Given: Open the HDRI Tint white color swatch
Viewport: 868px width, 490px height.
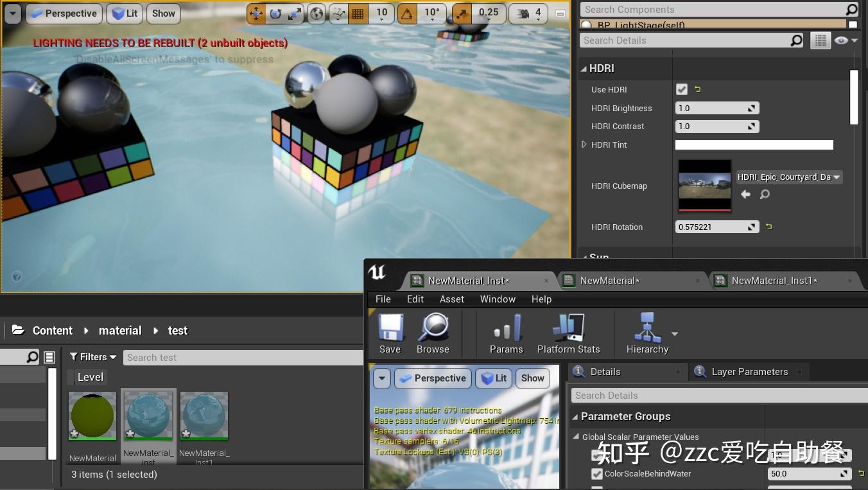Looking at the screenshot, I should click(754, 145).
